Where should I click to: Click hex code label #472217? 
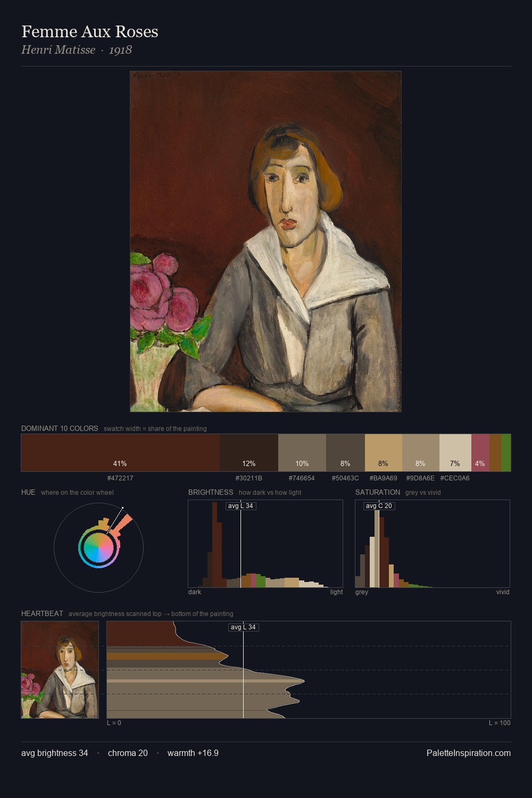click(x=120, y=478)
